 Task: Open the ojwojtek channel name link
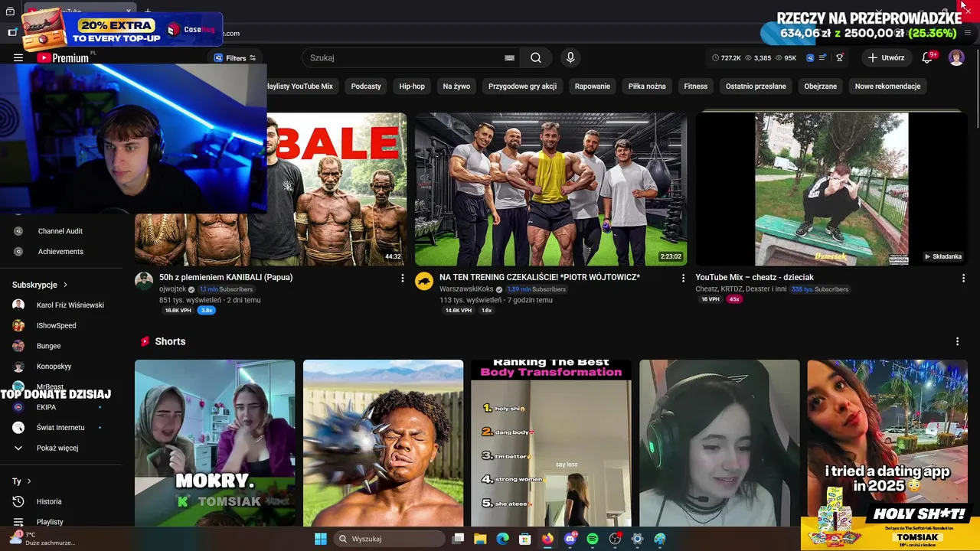click(x=172, y=289)
